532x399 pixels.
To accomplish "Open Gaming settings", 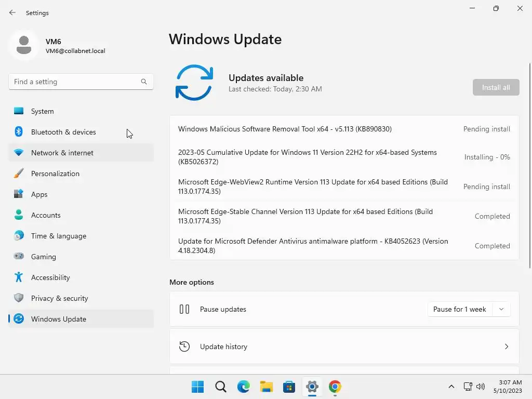I will pyautogui.click(x=81, y=257).
